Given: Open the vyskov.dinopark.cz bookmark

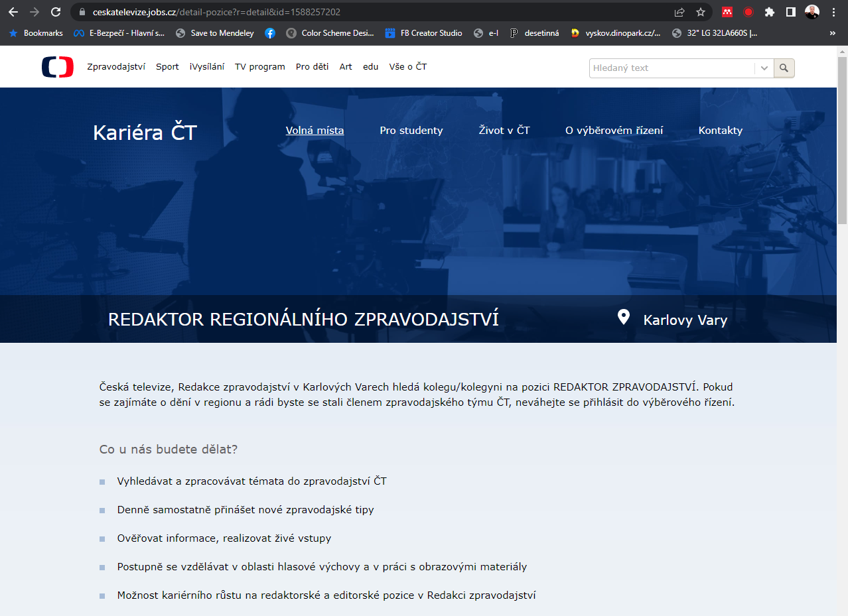Looking at the screenshot, I should coord(616,33).
